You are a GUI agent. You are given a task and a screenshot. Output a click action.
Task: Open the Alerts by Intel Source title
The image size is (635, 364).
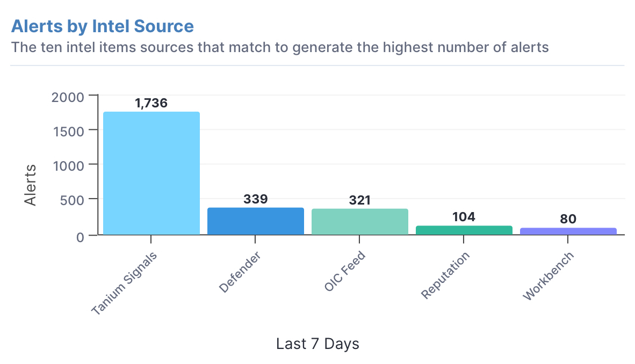tap(103, 26)
